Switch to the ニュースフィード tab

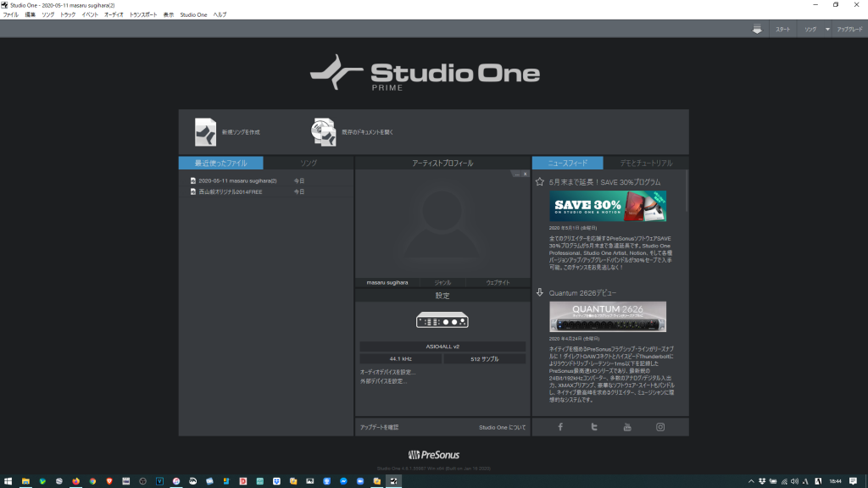[x=567, y=164]
